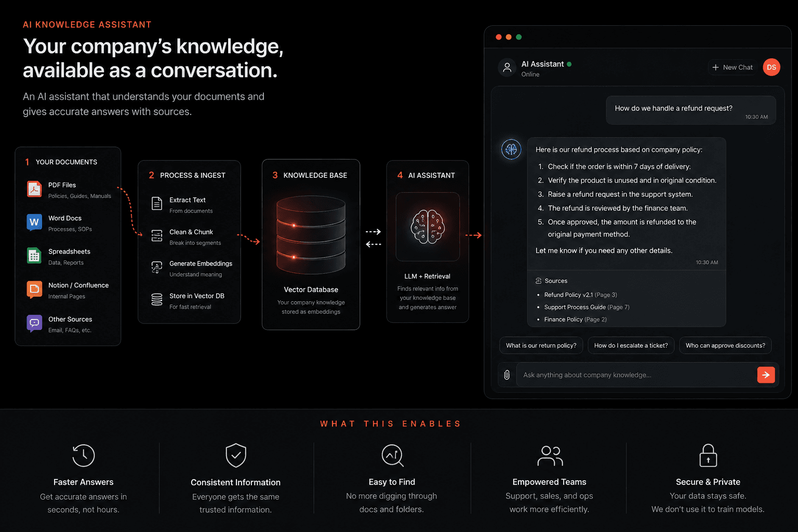The image size is (798, 532).
Task: Click 'KNOWLEDGE BASE' heading
Action: coord(315,176)
